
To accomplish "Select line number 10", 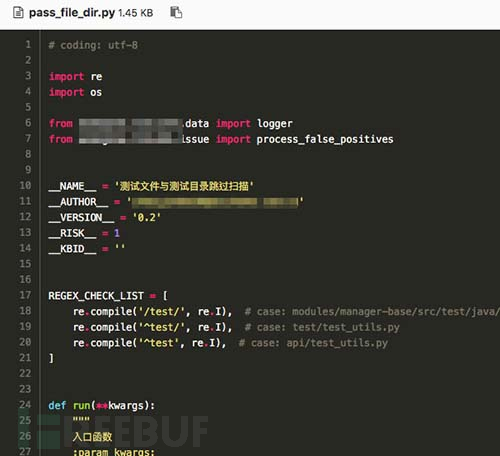I will point(25,185).
